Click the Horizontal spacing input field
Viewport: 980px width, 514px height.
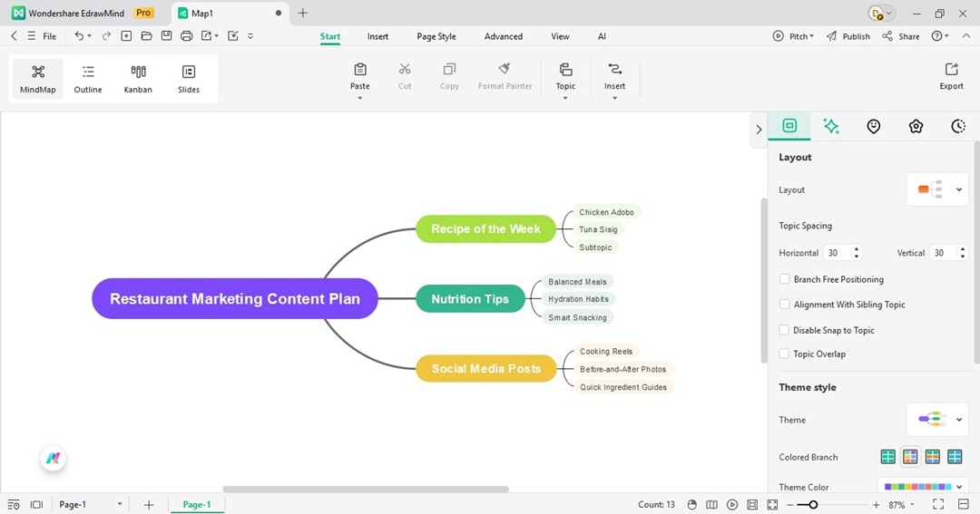click(x=838, y=252)
